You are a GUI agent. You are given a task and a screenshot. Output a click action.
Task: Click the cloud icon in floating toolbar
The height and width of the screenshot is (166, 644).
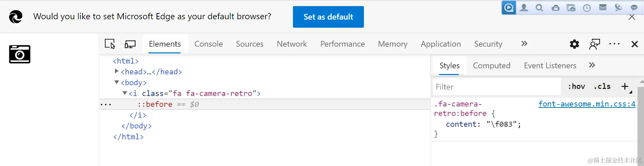555,8
